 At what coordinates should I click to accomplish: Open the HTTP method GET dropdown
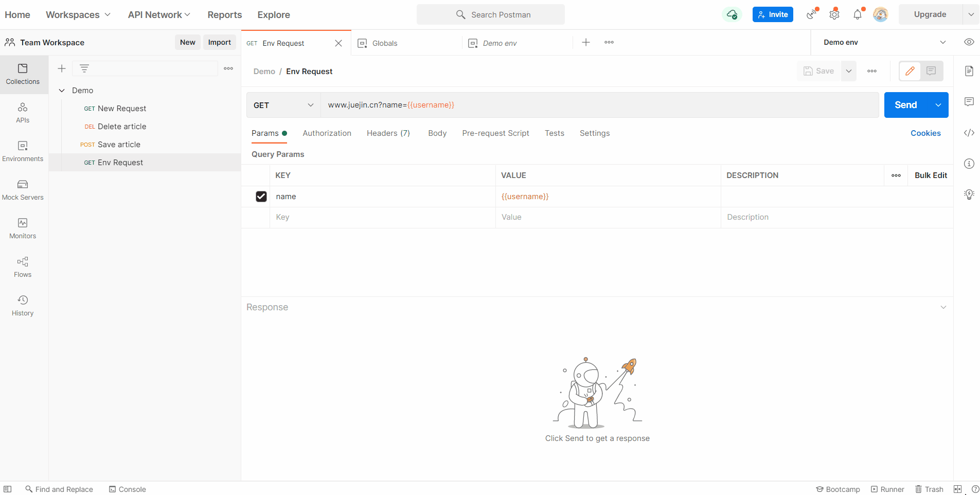pyautogui.click(x=283, y=105)
